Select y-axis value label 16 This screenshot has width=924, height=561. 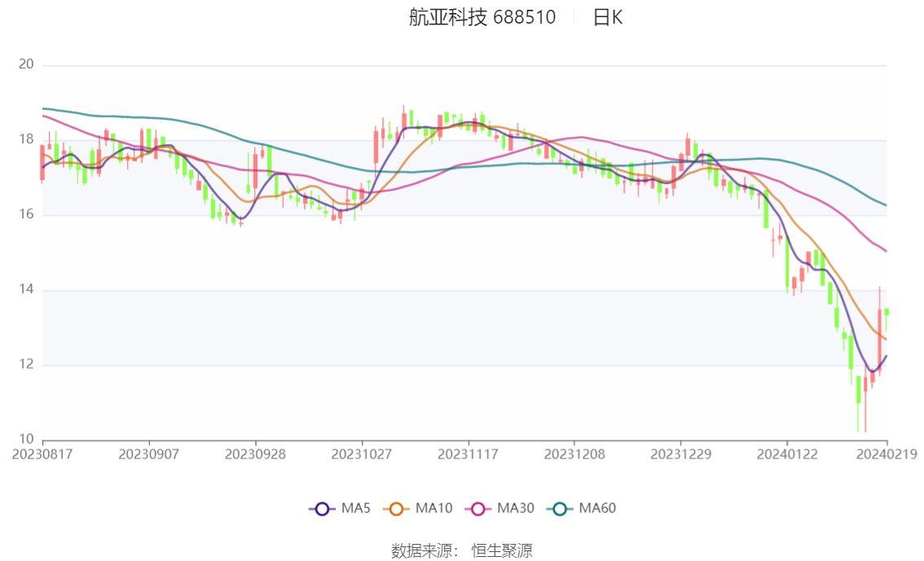click(27, 214)
